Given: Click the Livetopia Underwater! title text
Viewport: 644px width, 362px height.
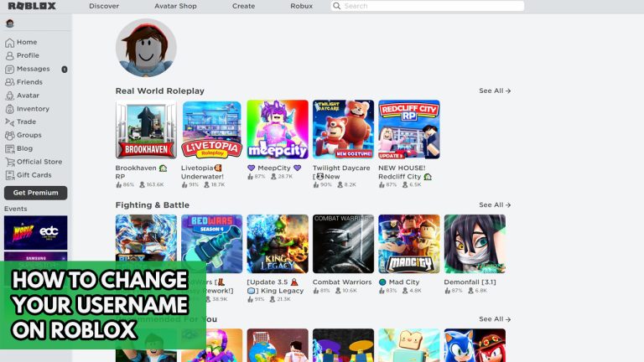Looking at the screenshot, I should point(202,172).
